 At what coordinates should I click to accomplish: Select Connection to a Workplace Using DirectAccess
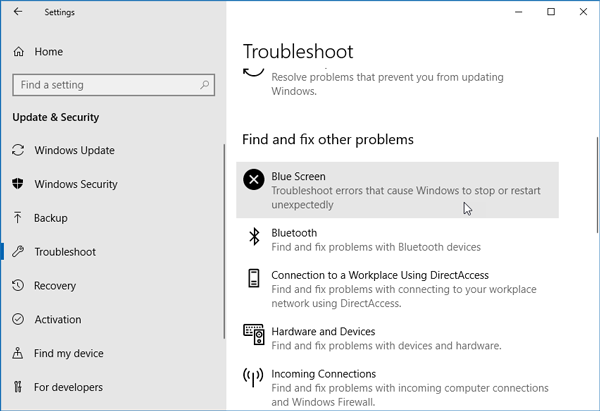tap(397, 289)
